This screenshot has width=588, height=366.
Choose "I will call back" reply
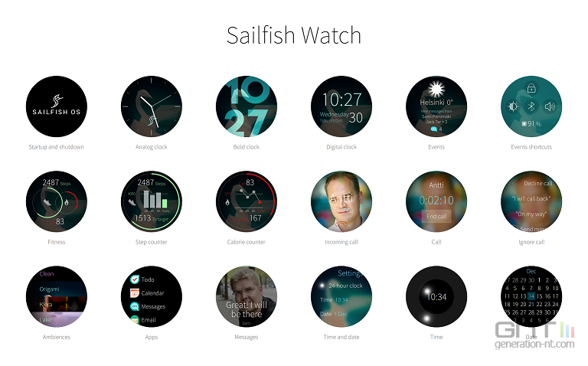click(x=531, y=198)
